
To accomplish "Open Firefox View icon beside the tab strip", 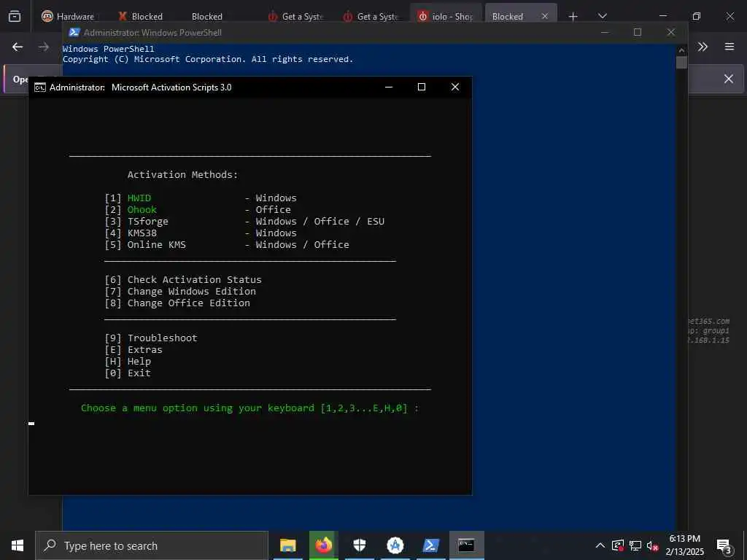I will pos(15,16).
